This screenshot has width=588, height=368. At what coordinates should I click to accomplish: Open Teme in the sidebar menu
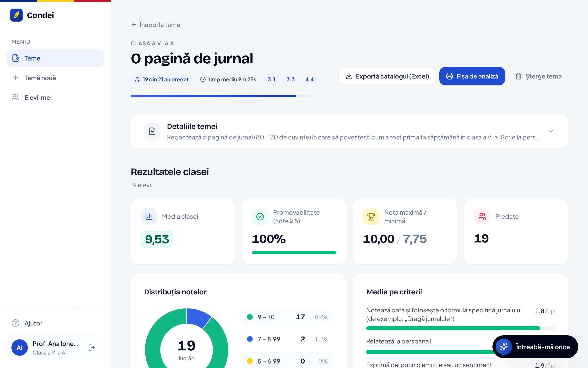[55, 58]
